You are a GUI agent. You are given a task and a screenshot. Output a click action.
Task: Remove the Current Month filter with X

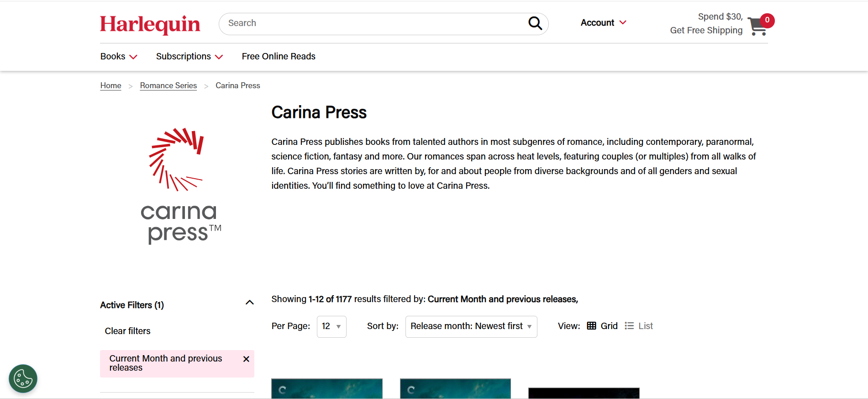coord(246,359)
